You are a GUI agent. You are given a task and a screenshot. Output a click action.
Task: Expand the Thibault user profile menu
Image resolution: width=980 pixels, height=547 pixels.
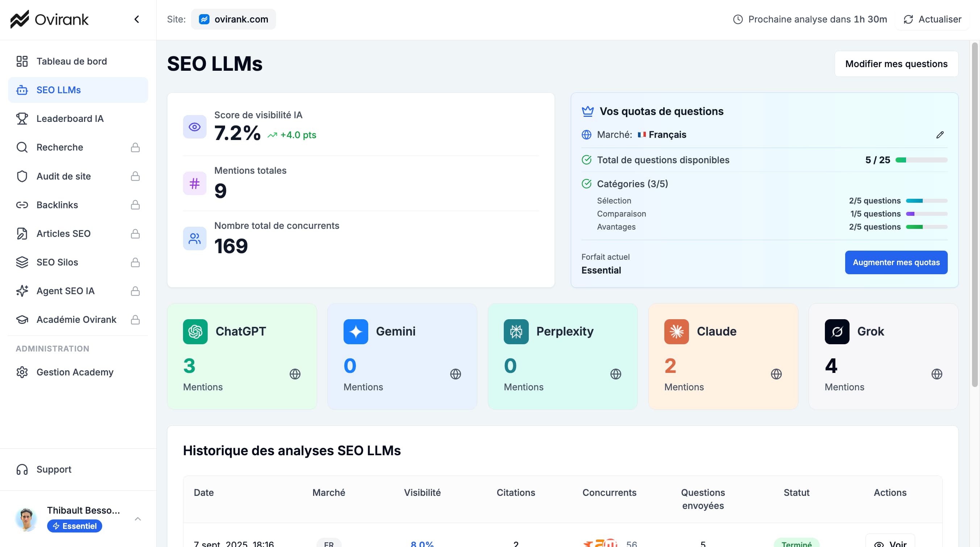(x=138, y=519)
